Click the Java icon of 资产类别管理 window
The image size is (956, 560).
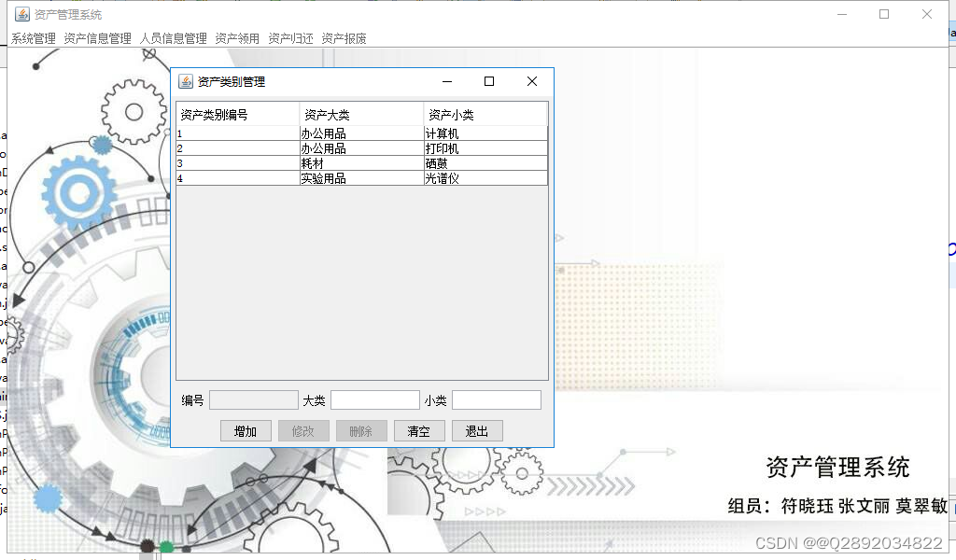[x=186, y=81]
